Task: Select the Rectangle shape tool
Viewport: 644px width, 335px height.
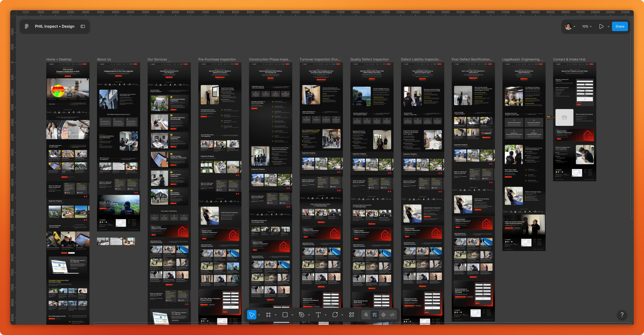Action: (285, 315)
